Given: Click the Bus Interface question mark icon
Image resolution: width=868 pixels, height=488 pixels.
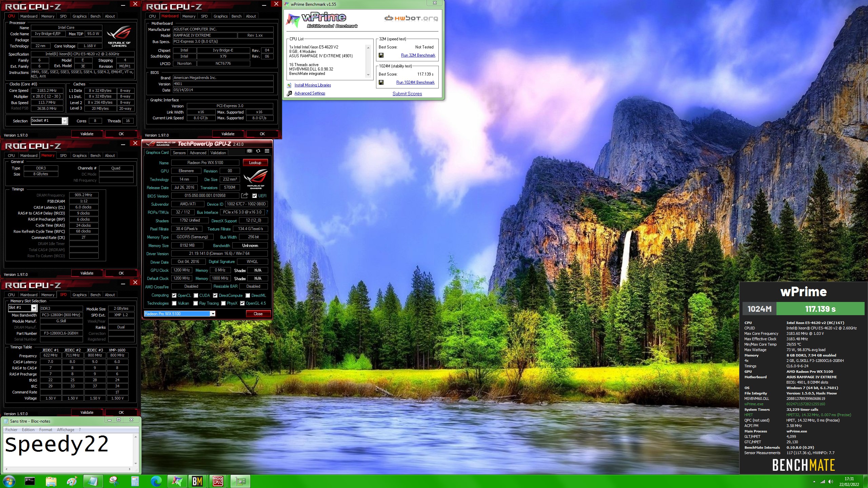Looking at the screenshot, I should tap(267, 212).
